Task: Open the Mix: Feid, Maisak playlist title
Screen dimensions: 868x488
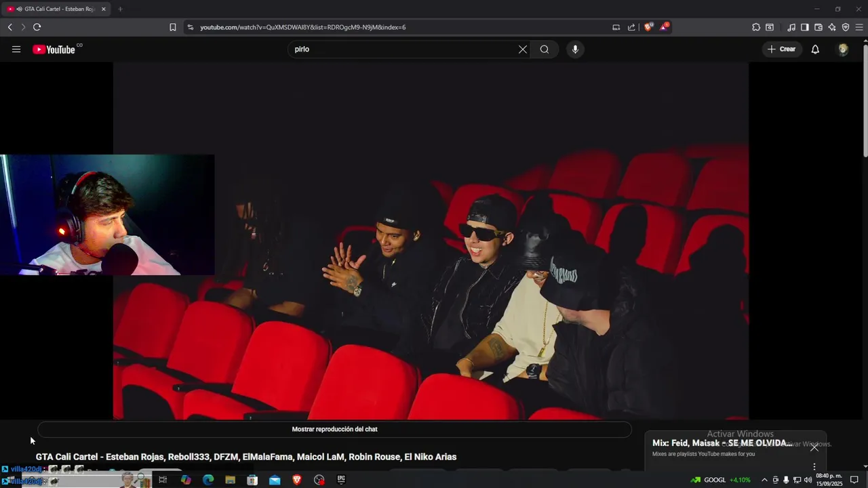Action: click(722, 443)
